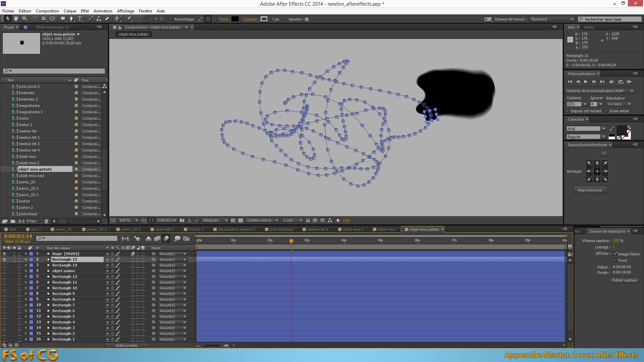The image size is (644, 362).
Task: Show the objet anime layer
Action: coord(4,271)
